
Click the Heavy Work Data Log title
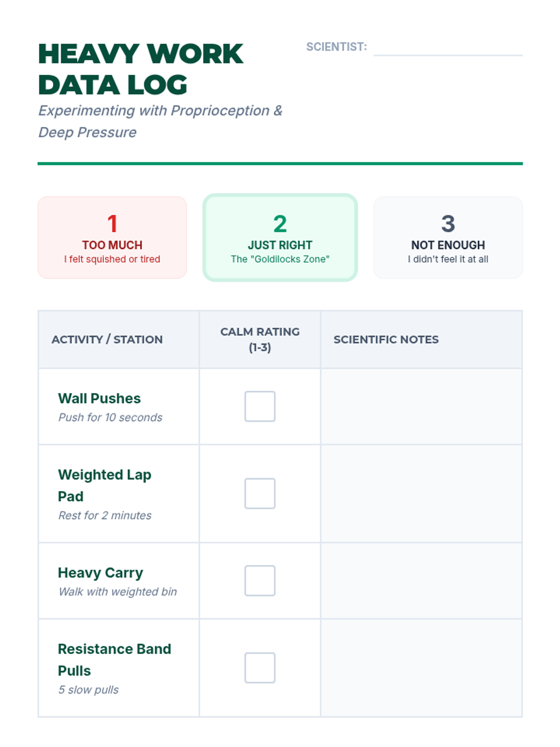click(x=140, y=69)
